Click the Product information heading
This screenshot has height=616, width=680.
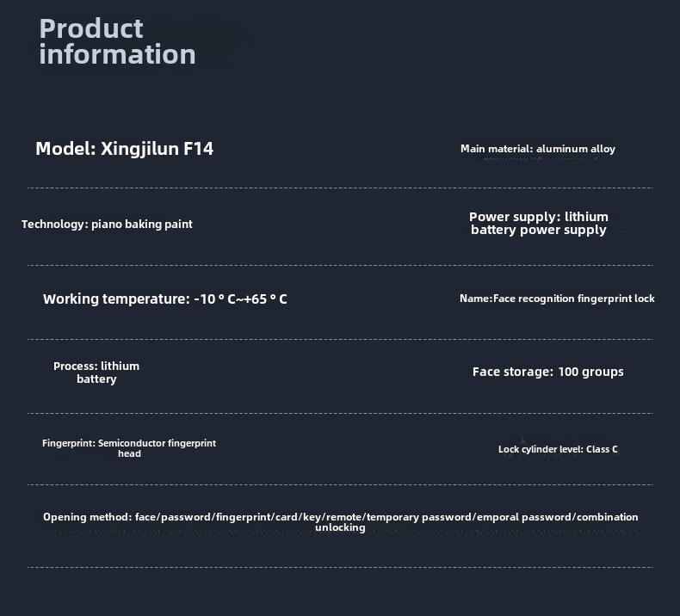coord(118,41)
